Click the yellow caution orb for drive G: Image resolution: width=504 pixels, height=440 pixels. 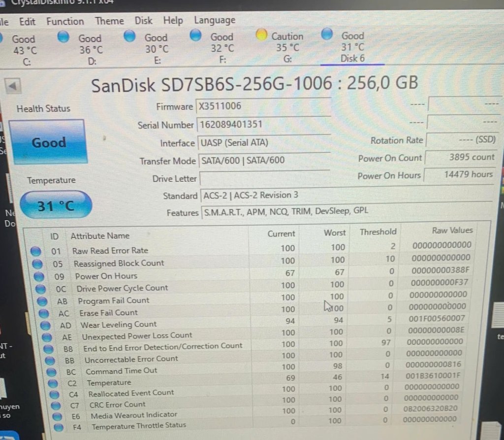(x=261, y=34)
